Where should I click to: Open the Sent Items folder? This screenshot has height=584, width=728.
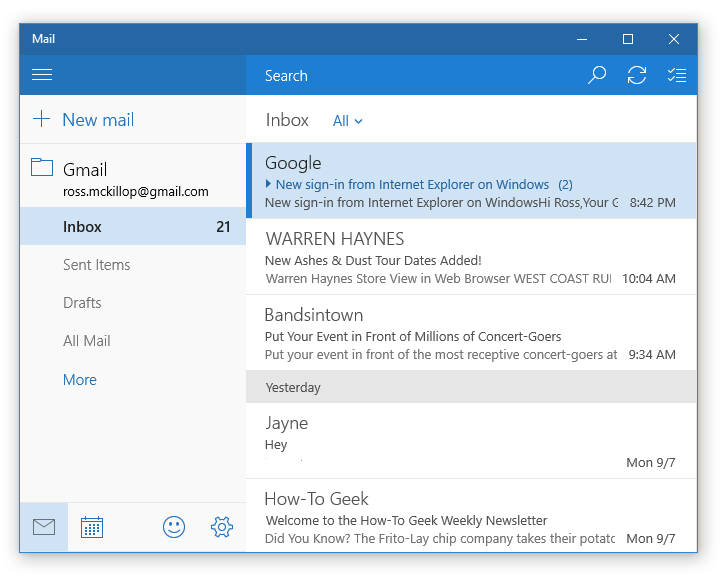tap(133, 265)
